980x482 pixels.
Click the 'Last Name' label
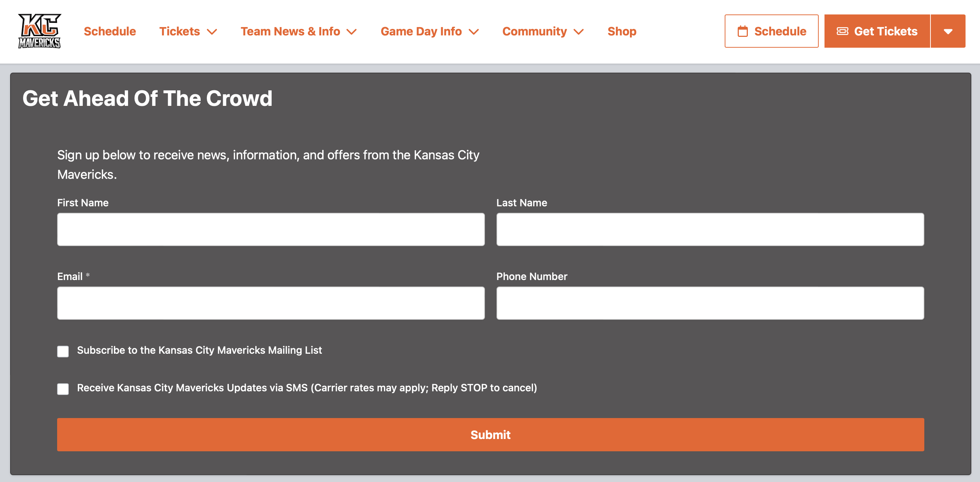(x=521, y=203)
